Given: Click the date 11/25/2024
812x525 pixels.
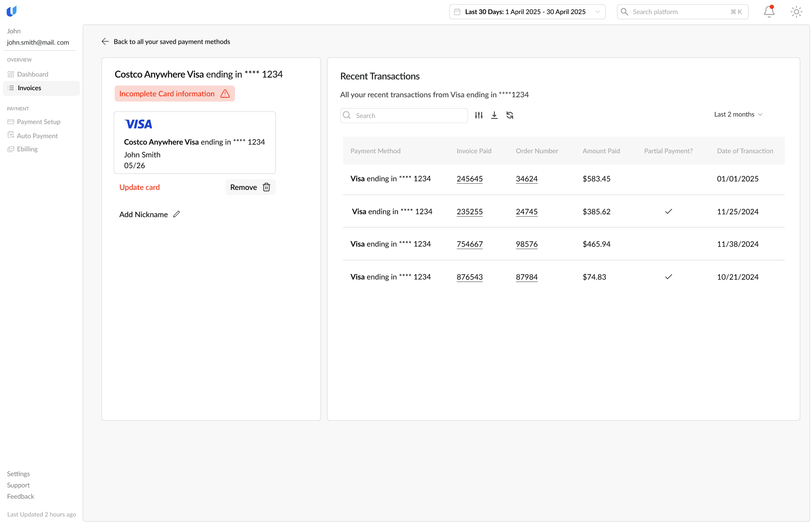Looking at the screenshot, I should [738, 212].
